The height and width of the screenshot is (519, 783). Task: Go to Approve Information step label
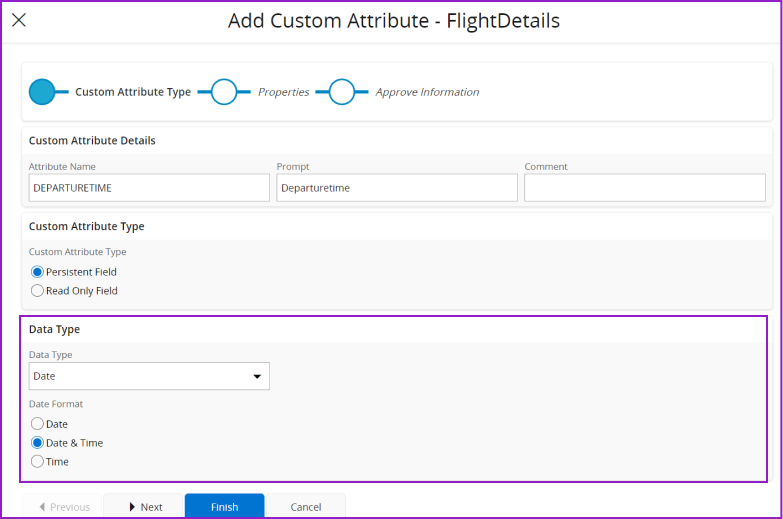tap(427, 92)
